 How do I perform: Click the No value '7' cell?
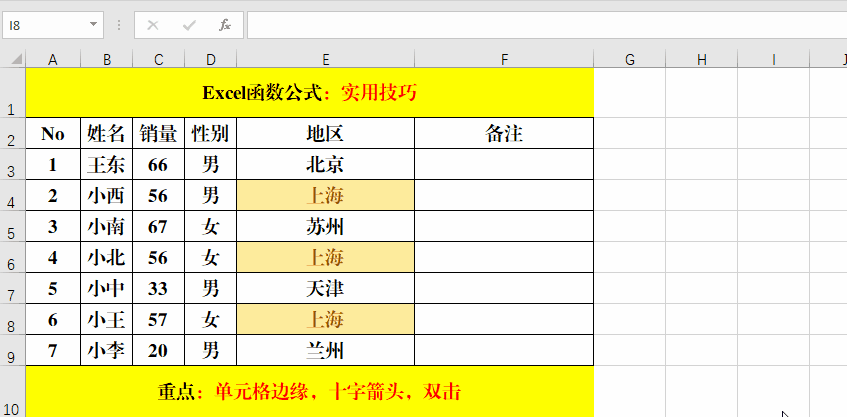[x=53, y=350]
